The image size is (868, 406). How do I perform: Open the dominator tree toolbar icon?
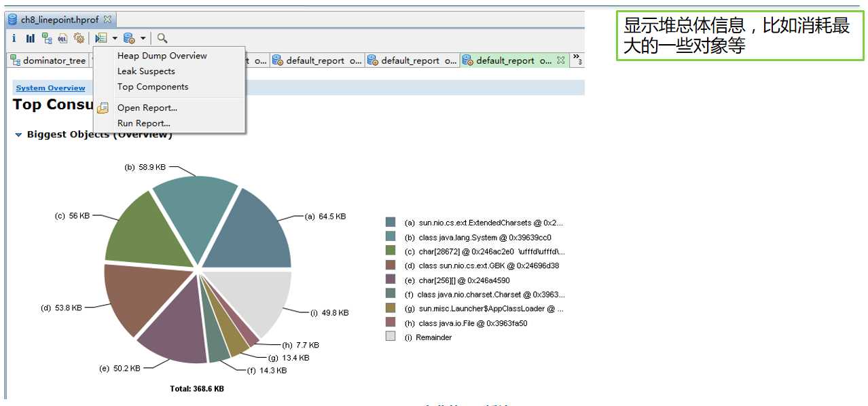click(47, 38)
